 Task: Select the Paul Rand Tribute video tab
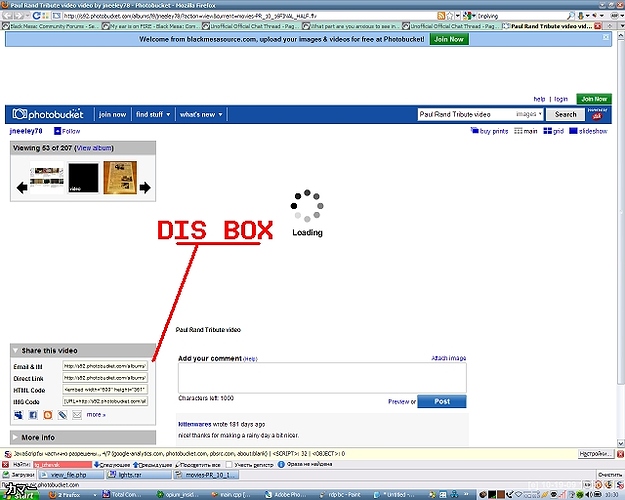pyautogui.click(x=551, y=26)
